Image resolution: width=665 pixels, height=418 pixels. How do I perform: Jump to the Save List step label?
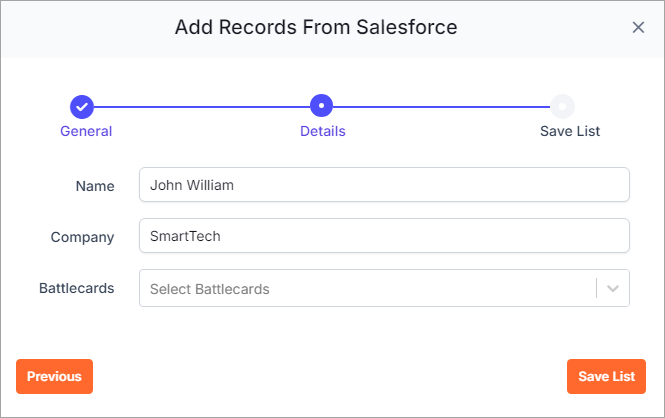pos(570,131)
